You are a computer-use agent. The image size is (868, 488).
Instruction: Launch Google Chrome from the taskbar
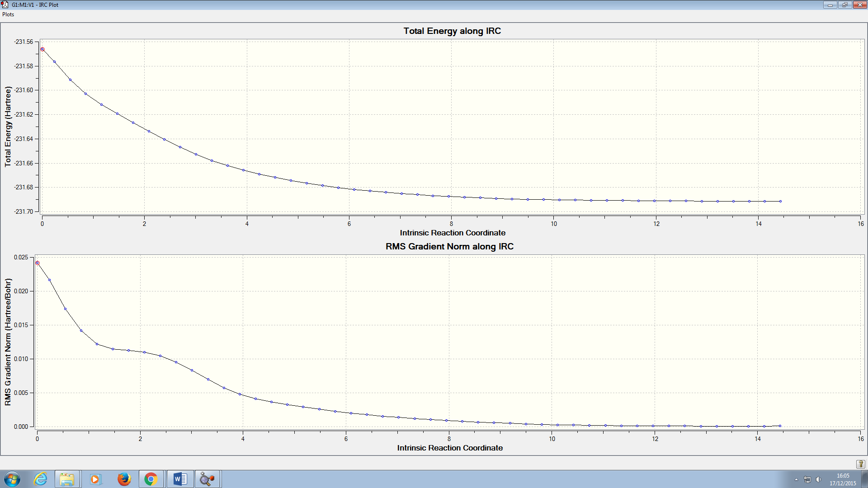click(151, 479)
